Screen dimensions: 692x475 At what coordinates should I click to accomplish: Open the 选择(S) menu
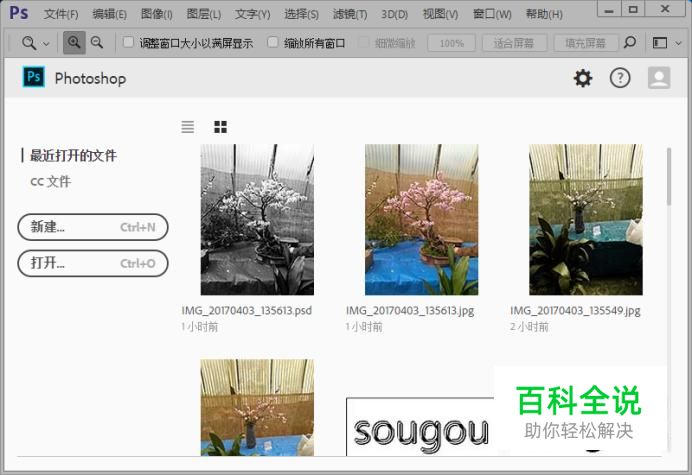301,14
